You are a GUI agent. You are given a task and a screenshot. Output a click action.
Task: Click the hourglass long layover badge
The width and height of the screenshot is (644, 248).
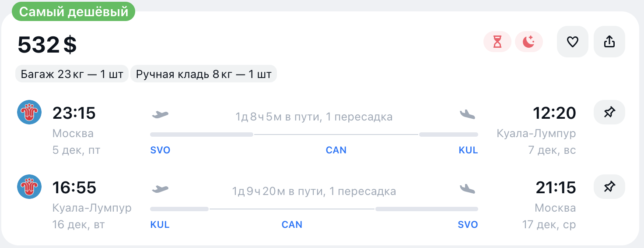pyautogui.click(x=497, y=42)
